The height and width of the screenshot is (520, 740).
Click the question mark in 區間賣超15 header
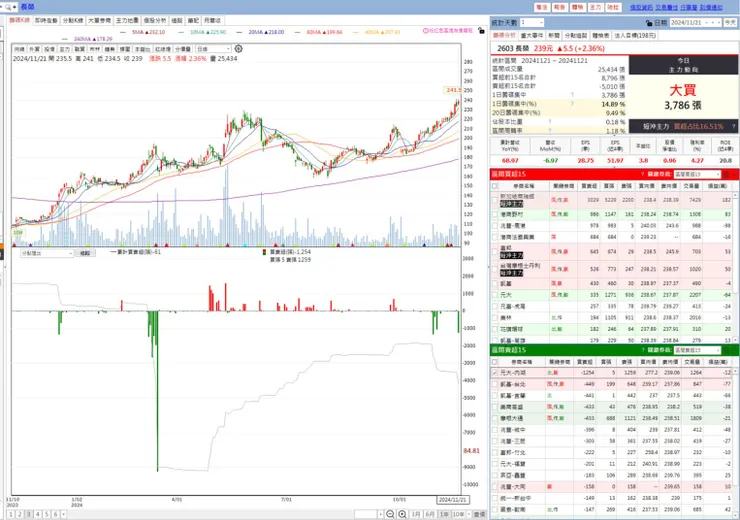pyautogui.click(x=642, y=350)
